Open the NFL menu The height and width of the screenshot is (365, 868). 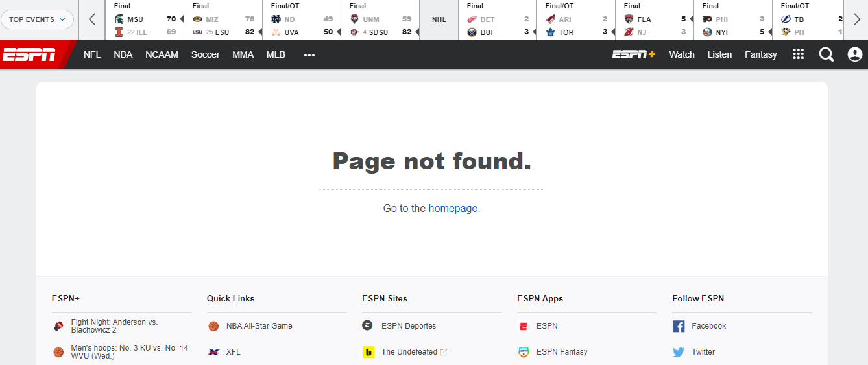point(92,54)
